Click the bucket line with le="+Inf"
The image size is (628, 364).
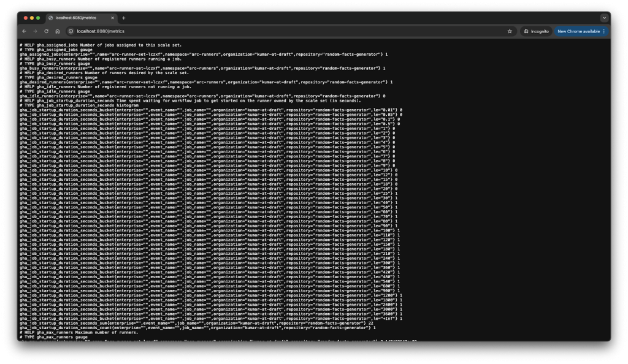pos(209,318)
